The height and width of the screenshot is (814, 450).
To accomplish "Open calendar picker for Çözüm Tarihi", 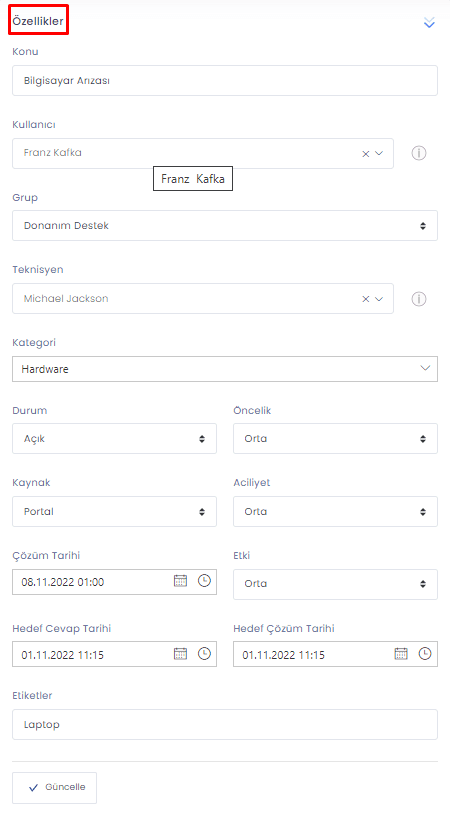I will click(x=180, y=581).
